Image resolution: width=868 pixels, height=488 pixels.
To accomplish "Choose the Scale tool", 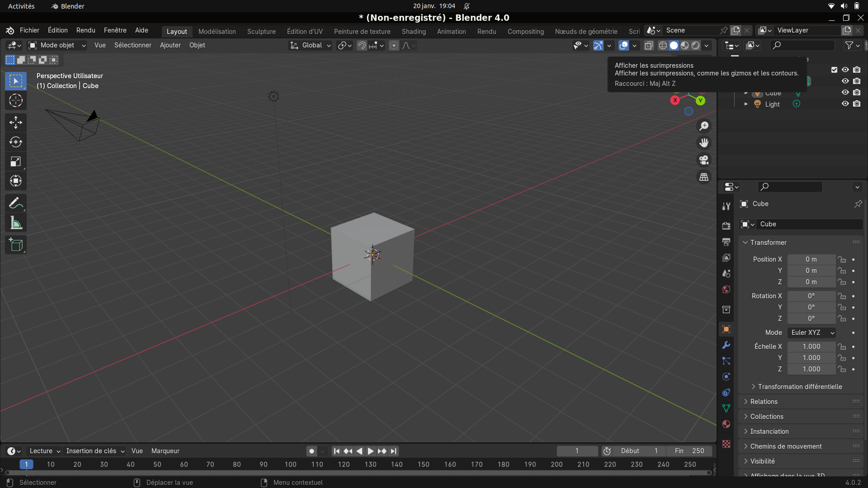I will click(16, 161).
